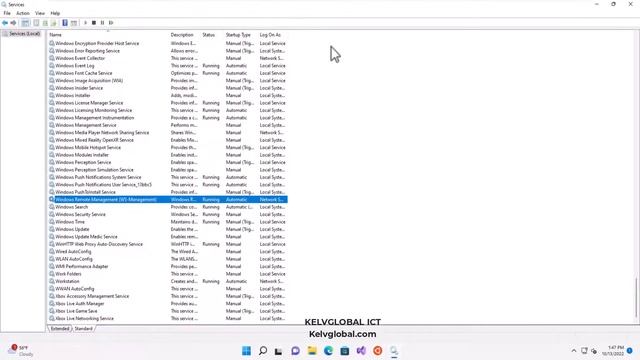This screenshot has width=640, height=360.
Task: Select the Windows Time service
Action: [168, 222]
